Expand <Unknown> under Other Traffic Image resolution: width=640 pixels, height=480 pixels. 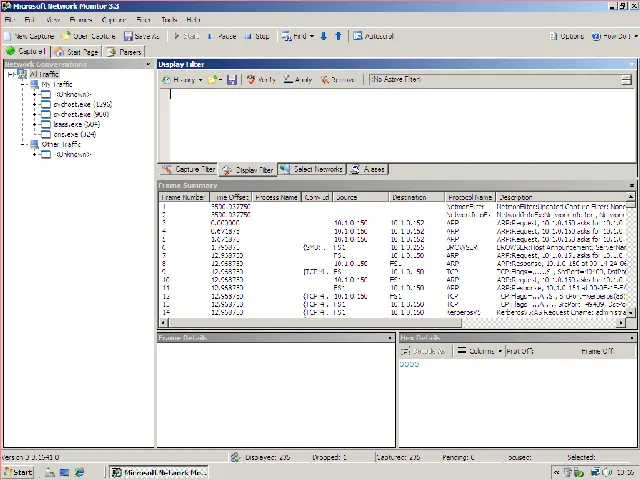35,155
